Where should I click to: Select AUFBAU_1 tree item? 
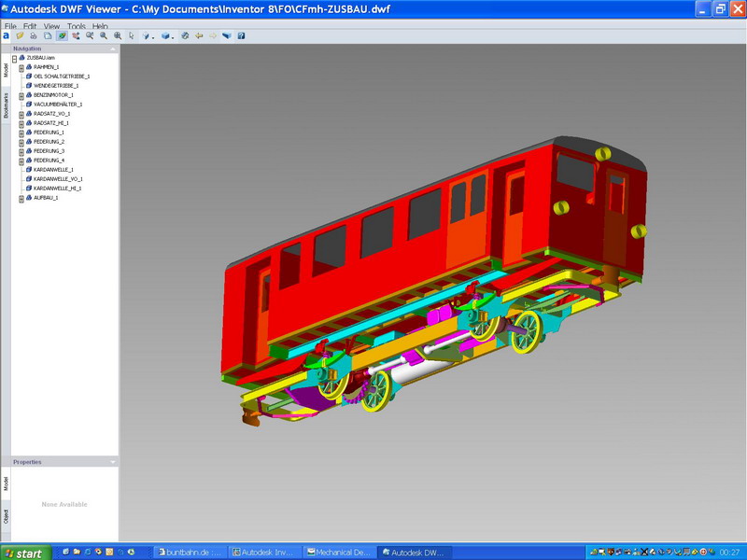coord(46,198)
